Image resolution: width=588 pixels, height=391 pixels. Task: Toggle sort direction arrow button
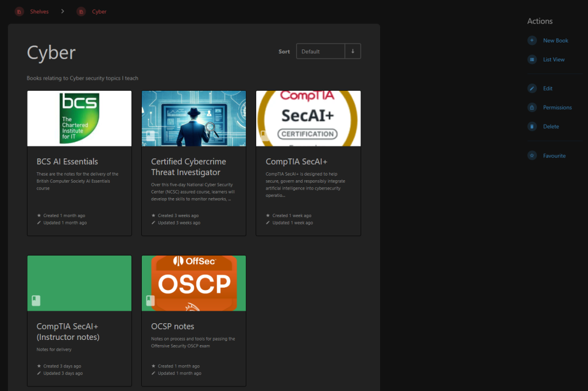353,51
